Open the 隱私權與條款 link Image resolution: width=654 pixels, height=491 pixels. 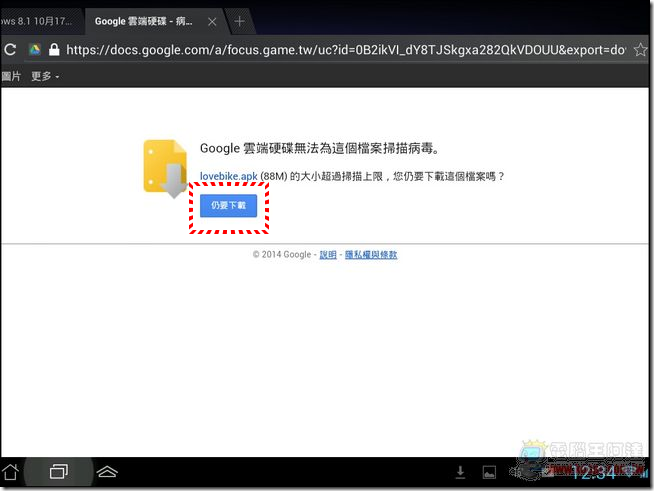(x=371, y=254)
